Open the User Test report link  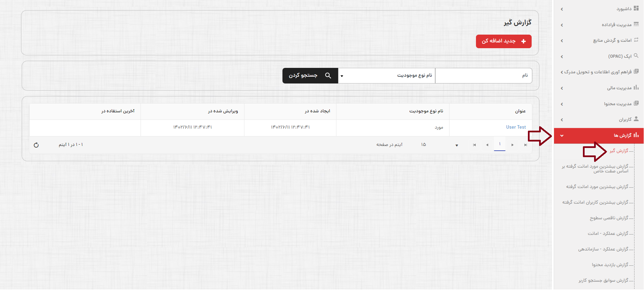[516, 127]
